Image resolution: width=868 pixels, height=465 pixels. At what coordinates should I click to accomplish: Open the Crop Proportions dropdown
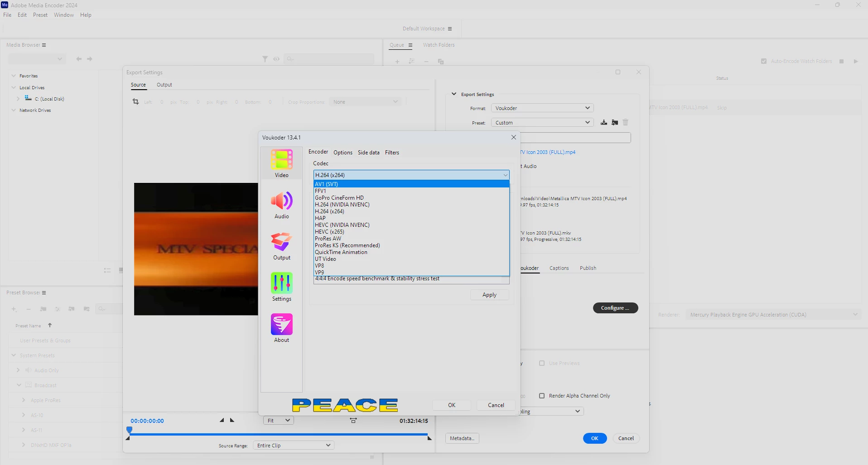(365, 102)
